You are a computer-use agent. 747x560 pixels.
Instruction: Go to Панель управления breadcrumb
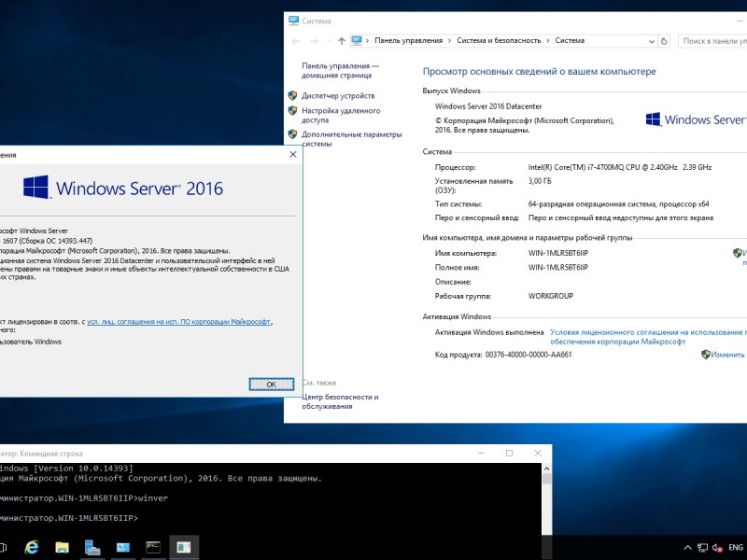coord(408,40)
